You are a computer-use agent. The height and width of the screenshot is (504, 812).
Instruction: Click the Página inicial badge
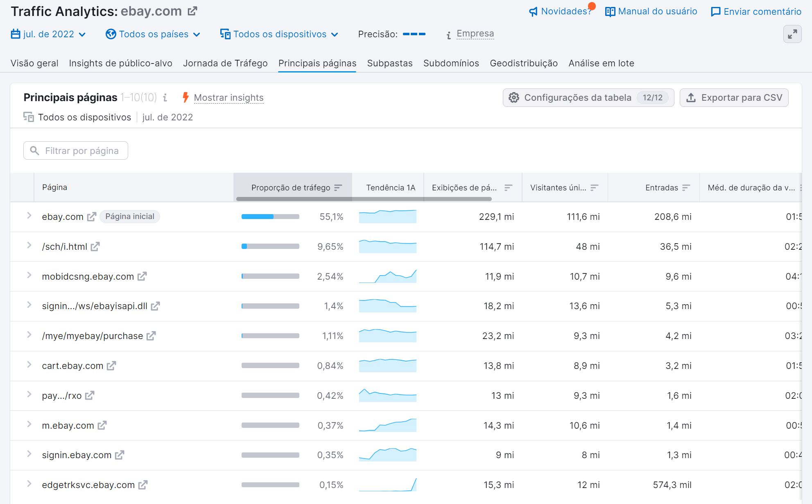click(130, 217)
